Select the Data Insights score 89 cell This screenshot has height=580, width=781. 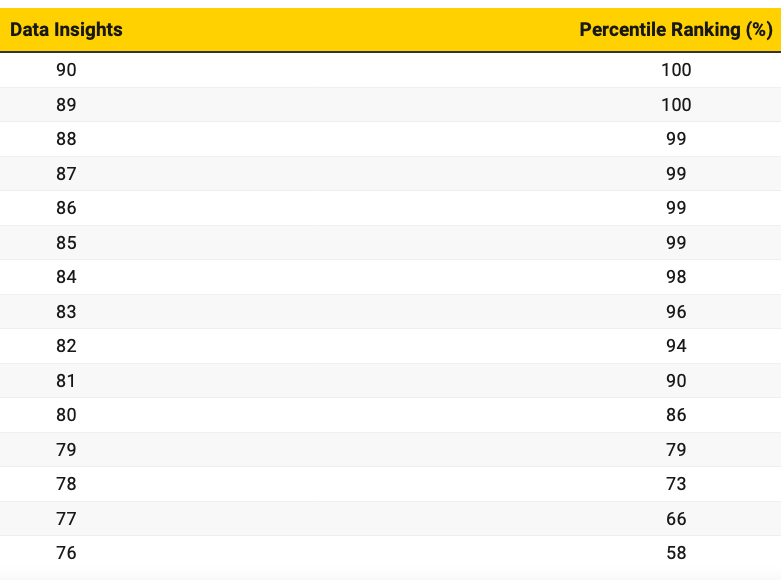66,105
